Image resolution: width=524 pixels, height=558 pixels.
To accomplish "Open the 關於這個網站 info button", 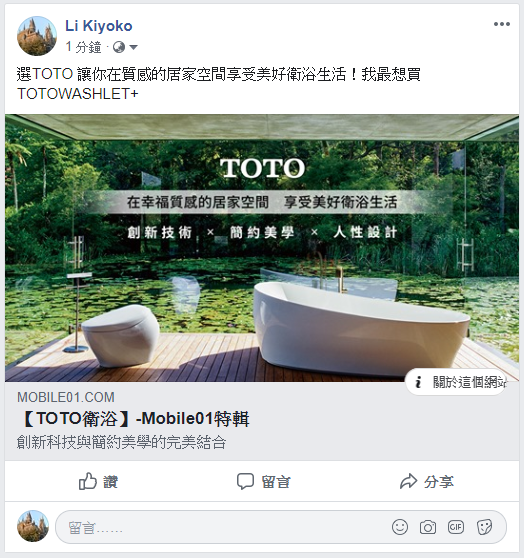I will (x=457, y=382).
